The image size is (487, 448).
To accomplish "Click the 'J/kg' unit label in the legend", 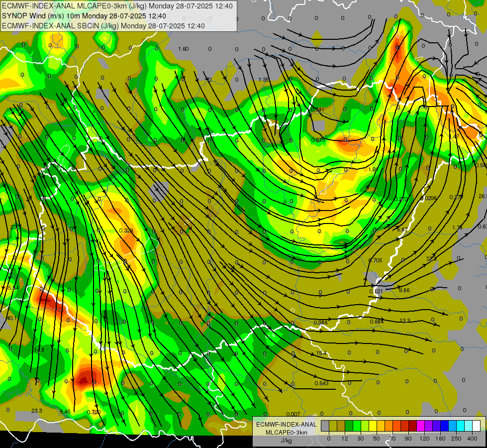I will tap(286, 441).
